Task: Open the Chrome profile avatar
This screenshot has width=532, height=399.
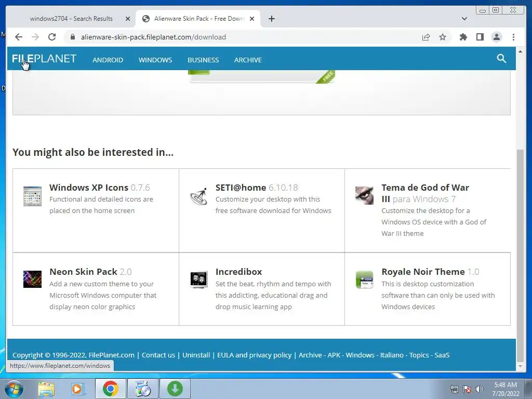Action: coord(497,37)
